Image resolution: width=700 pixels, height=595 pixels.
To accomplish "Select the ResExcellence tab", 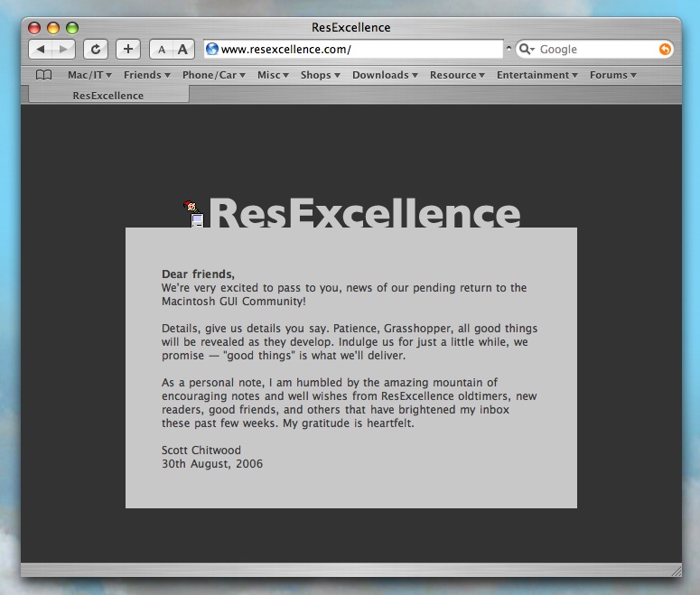I will point(108,96).
